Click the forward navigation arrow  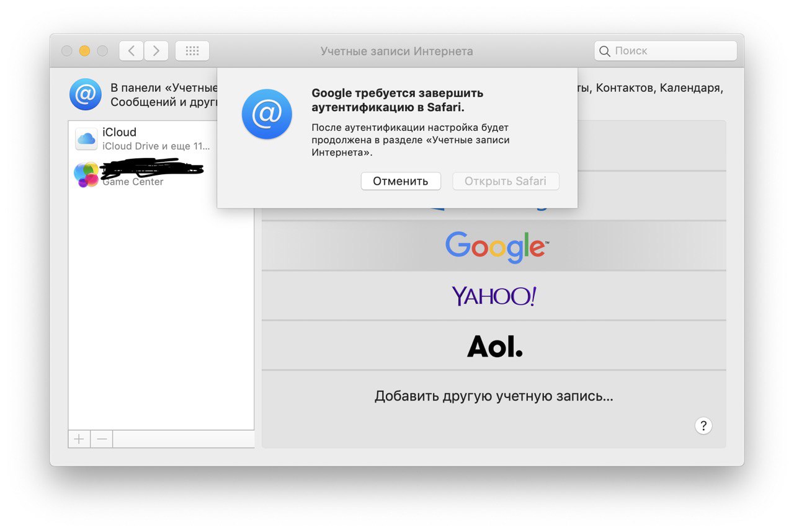pyautogui.click(x=156, y=51)
